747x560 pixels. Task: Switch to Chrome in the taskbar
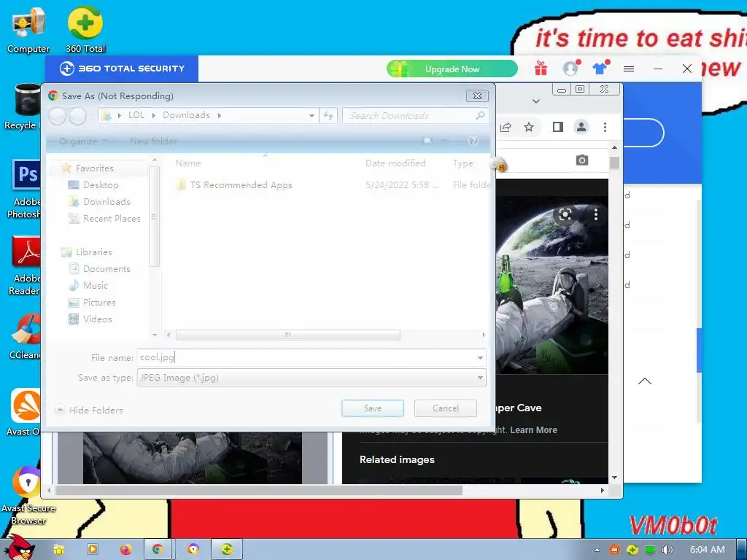[x=158, y=550]
